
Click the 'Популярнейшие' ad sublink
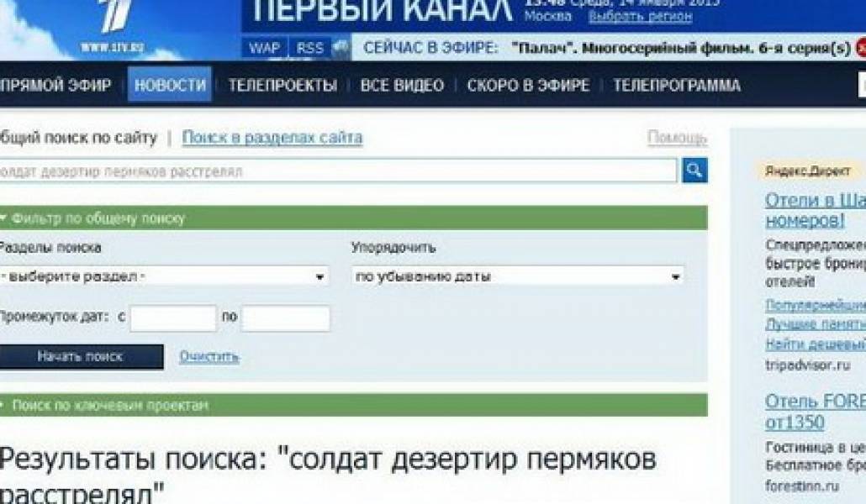(x=816, y=305)
